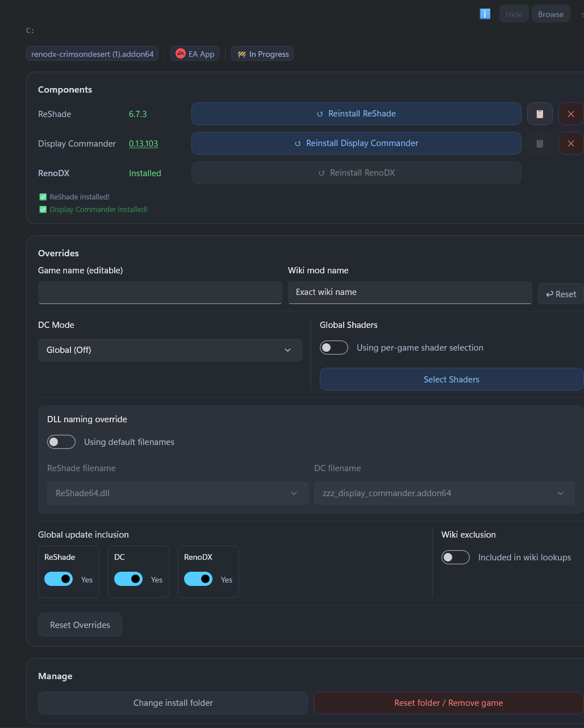Image resolution: width=584 pixels, height=728 pixels.
Task: Click the Game name editable input field
Action: click(x=160, y=292)
